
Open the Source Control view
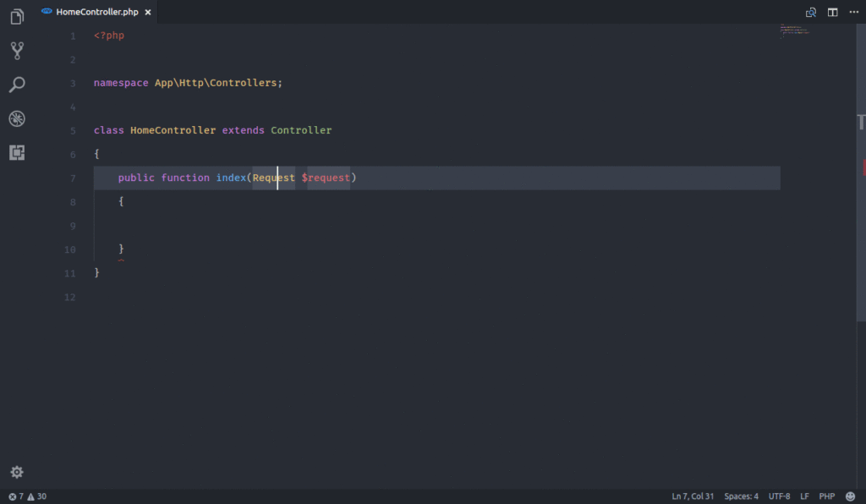tap(17, 51)
